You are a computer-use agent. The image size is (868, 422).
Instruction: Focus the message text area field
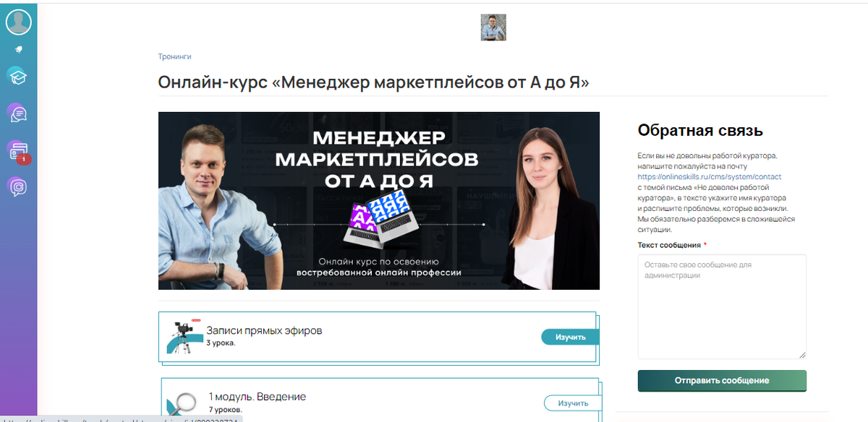722,306
